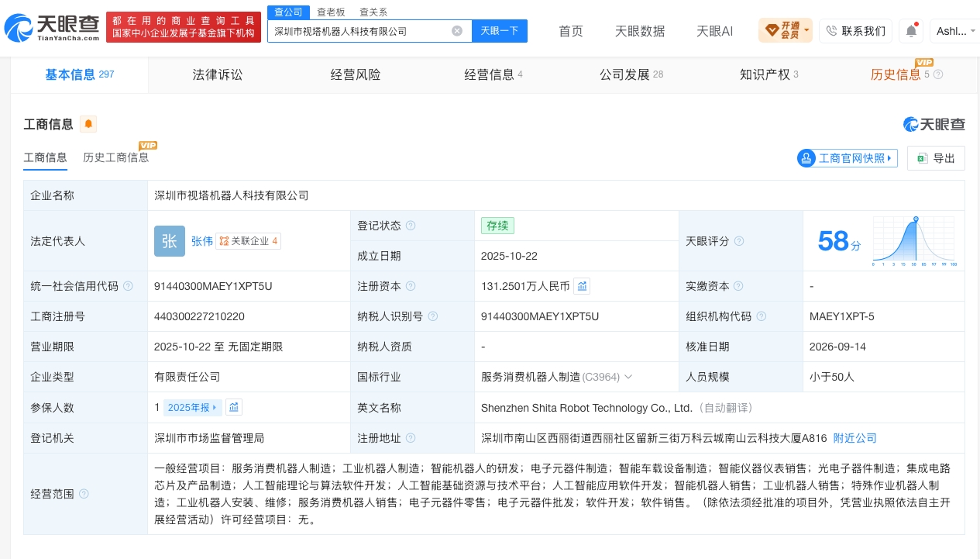This screenshot has height=559, width=980.
Task: Open the 附近公司 link
Action: (x=855, y=438)
